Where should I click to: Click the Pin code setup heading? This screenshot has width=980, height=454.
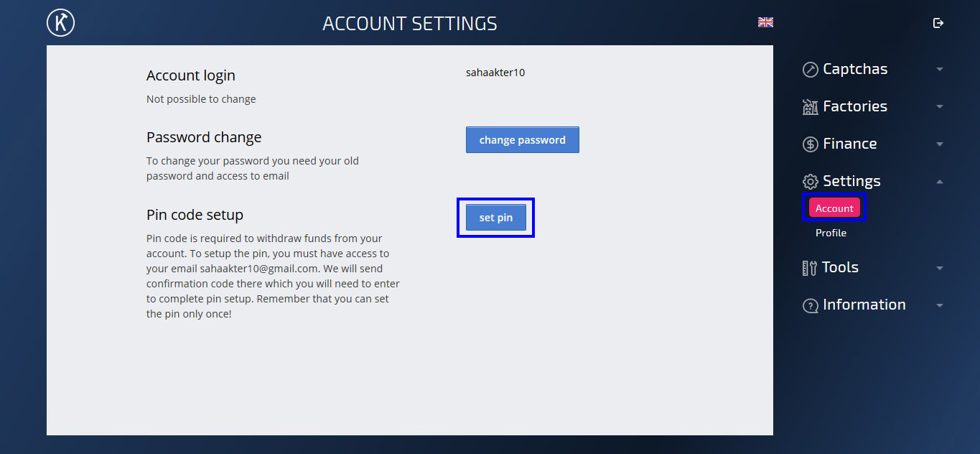point(195,215)
